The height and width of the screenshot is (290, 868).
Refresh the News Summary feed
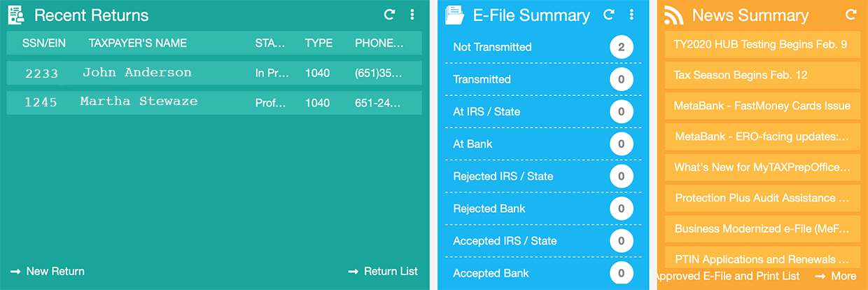(851, 14)
